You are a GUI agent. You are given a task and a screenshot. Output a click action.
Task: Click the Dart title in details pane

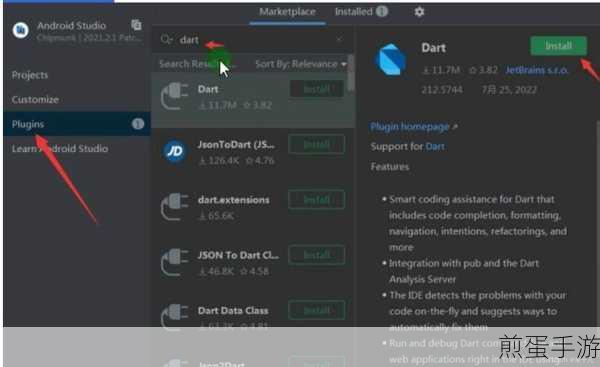434,48
